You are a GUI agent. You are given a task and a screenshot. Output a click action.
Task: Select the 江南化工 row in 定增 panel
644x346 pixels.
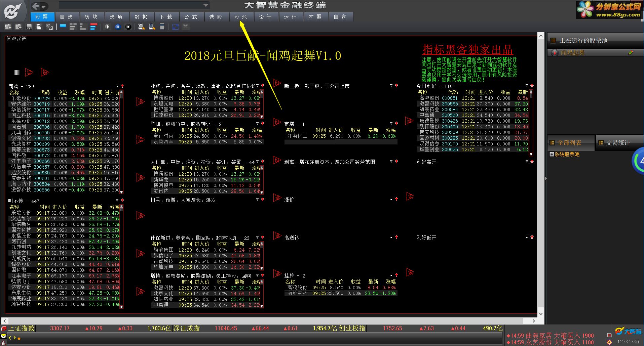pyautogui.click(x=341, y=136)
